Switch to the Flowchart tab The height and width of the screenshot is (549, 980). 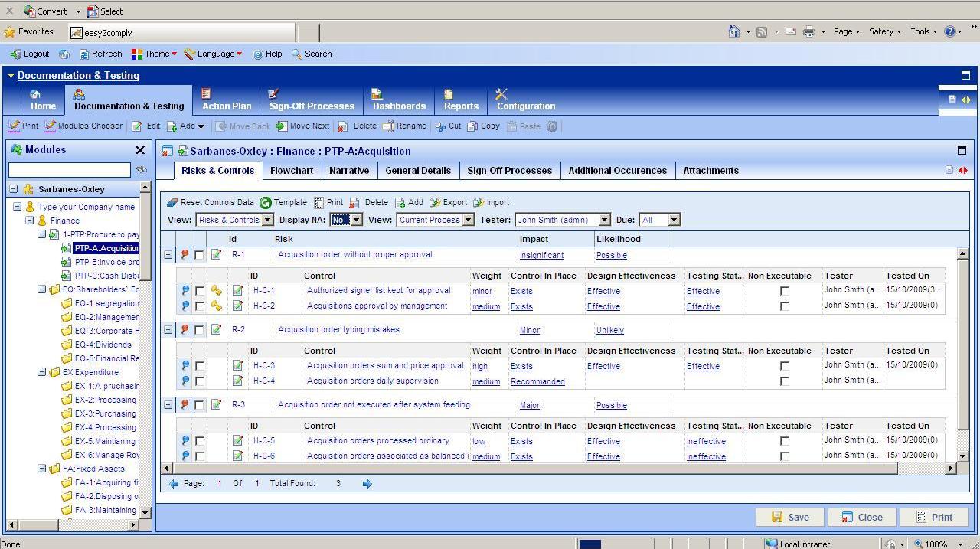pyautogui.click(x=292, y=171)
